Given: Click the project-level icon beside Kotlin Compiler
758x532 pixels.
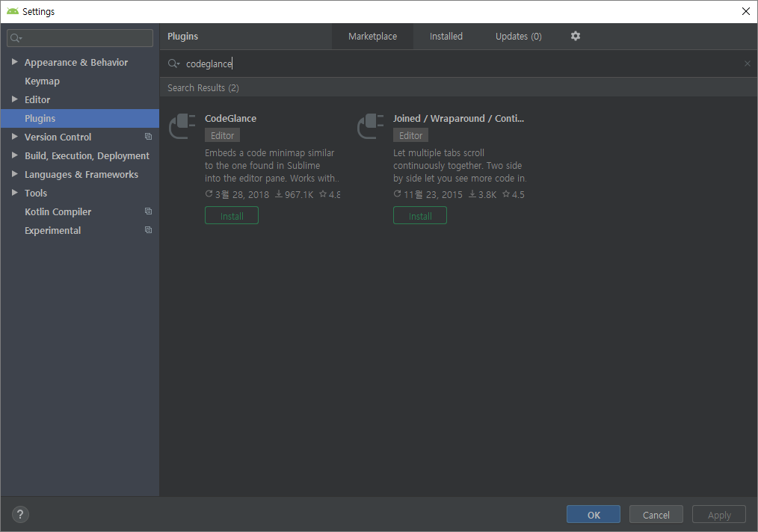Looking at the screenshot, I should (x=149, y=211).
